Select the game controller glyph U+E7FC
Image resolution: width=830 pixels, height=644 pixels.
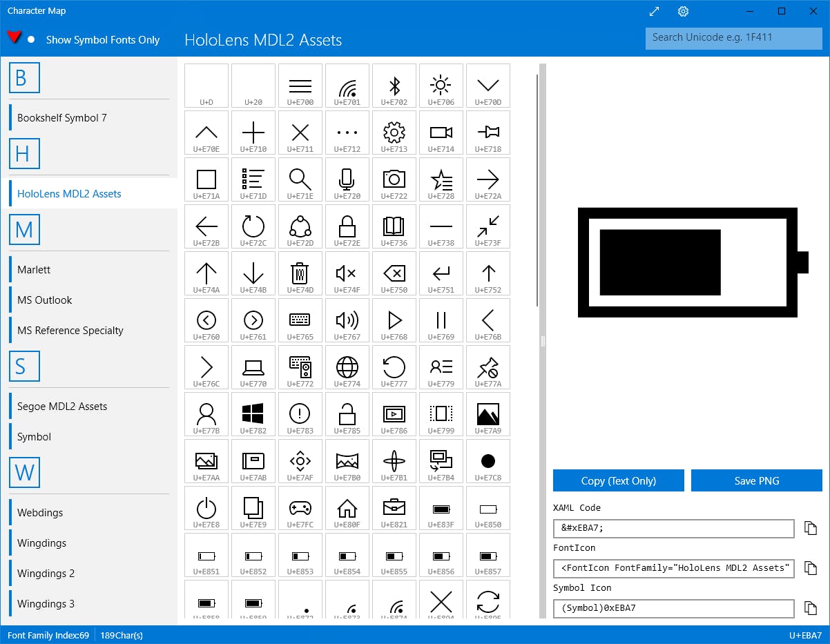[300, 508]
